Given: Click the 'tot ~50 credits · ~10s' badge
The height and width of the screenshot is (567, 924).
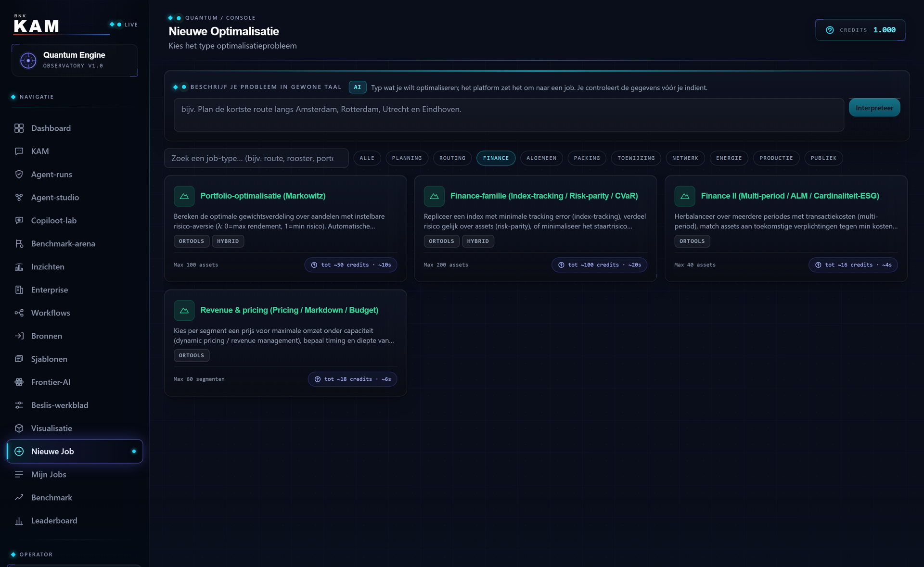Looking at the screenshot, I should tap(350, 265).
